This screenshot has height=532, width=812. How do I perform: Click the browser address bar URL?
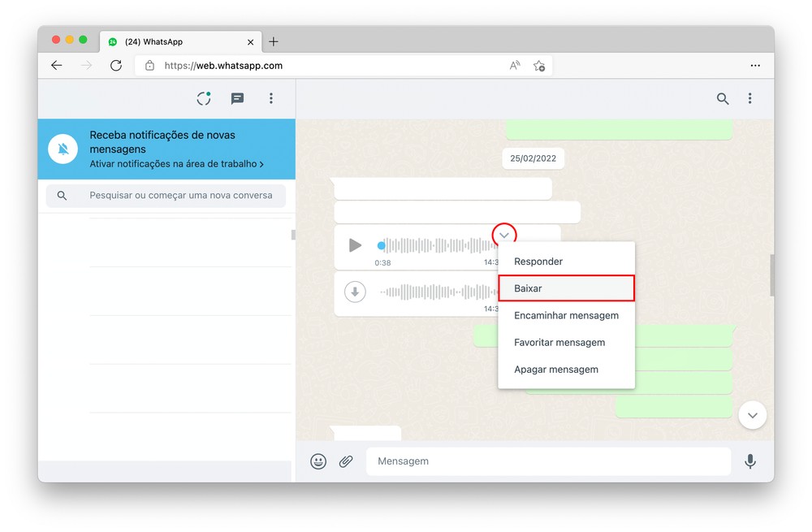[223, 66]
